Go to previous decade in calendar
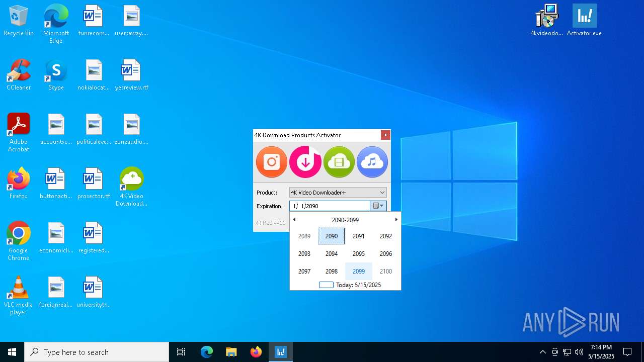 pyautogui.click(x=294, y=220)
